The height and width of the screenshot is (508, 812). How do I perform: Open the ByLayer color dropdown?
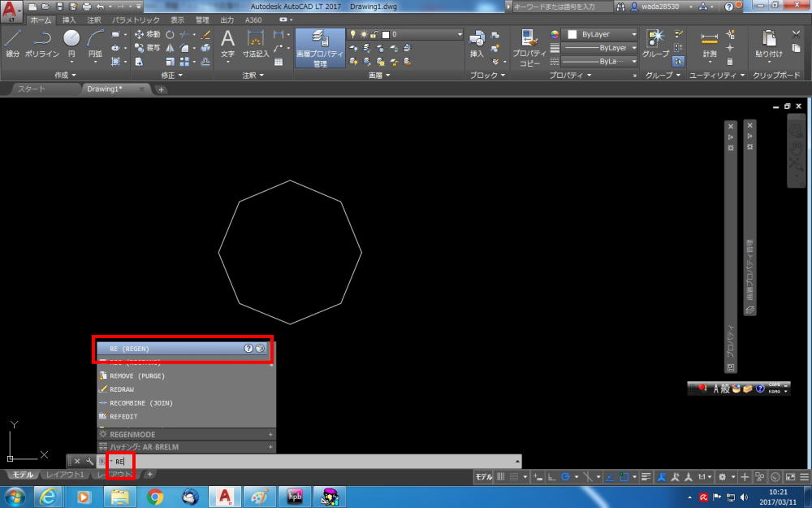point(633,34)
